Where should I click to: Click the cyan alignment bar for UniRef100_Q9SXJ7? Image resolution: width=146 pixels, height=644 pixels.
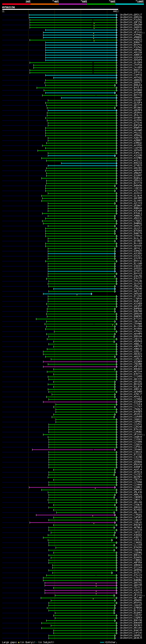[73, 15]
